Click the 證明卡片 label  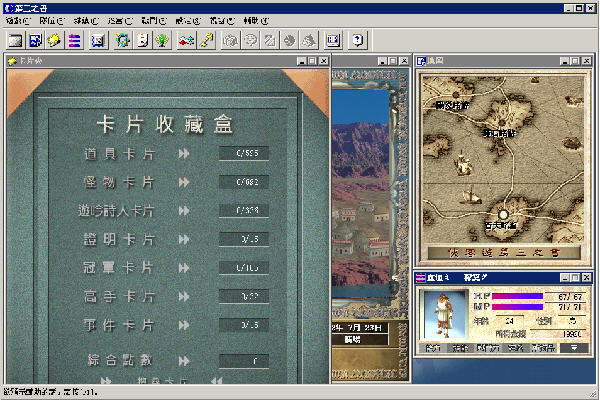(119, 240)
